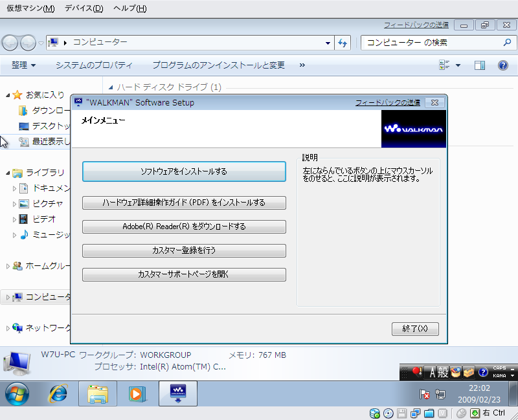
Task: Select the ピクチャ library
Action: 41,204
